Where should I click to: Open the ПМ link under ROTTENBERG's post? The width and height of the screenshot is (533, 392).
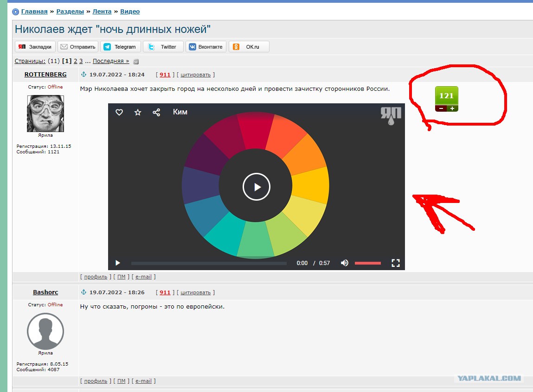(122, 277)
